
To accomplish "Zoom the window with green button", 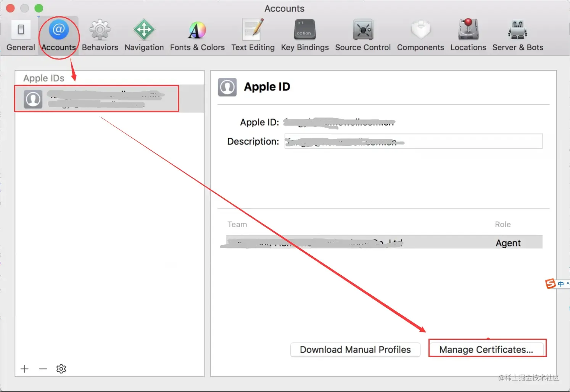I will (x=39, y=8).
